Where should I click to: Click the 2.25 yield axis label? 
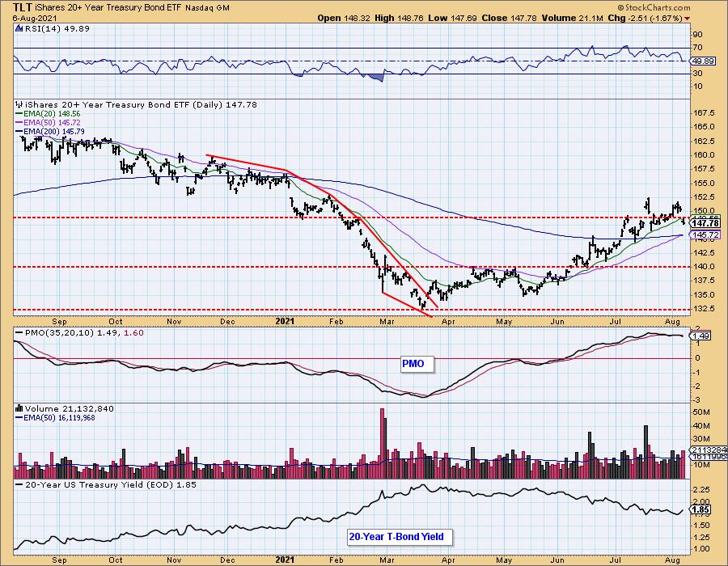(x=702, y=490)
